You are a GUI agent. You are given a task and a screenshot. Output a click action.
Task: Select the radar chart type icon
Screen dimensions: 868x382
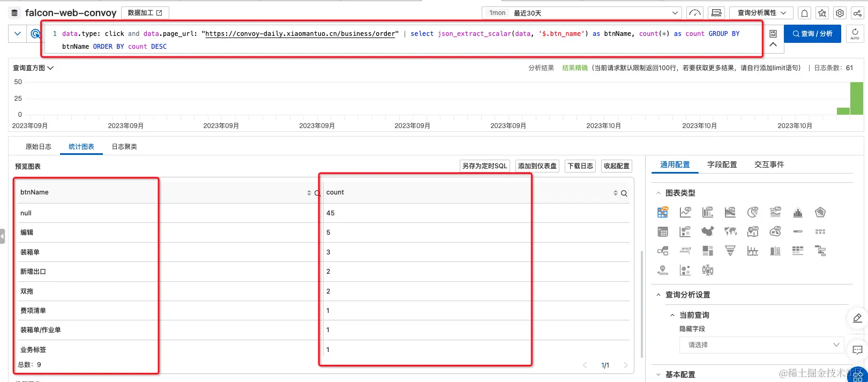point(820,212)
